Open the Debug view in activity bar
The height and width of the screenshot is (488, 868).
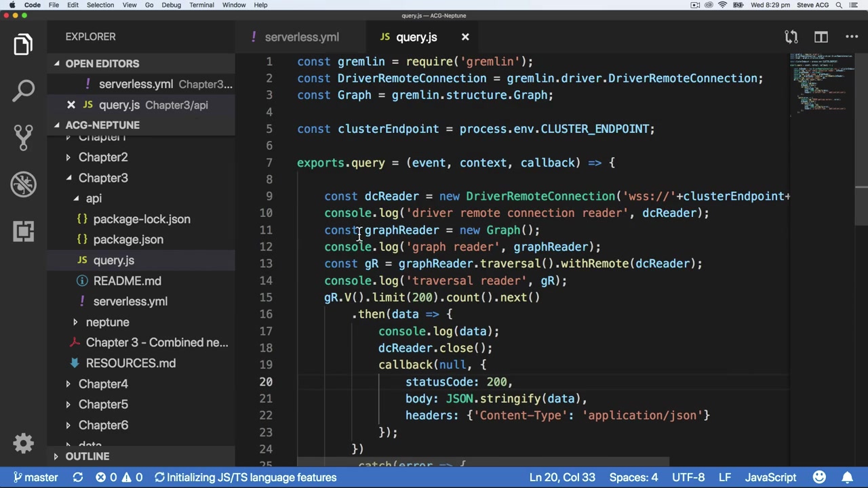23,184
